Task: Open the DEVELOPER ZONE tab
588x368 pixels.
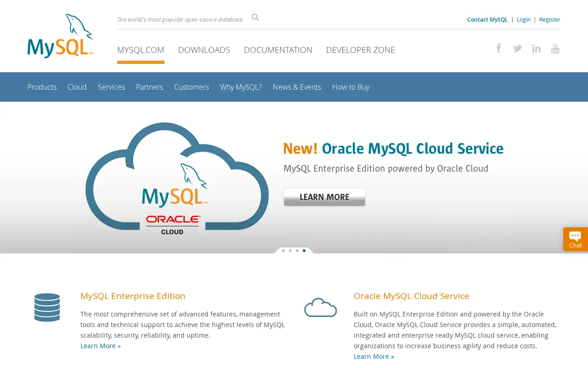Action: (361, 50)
